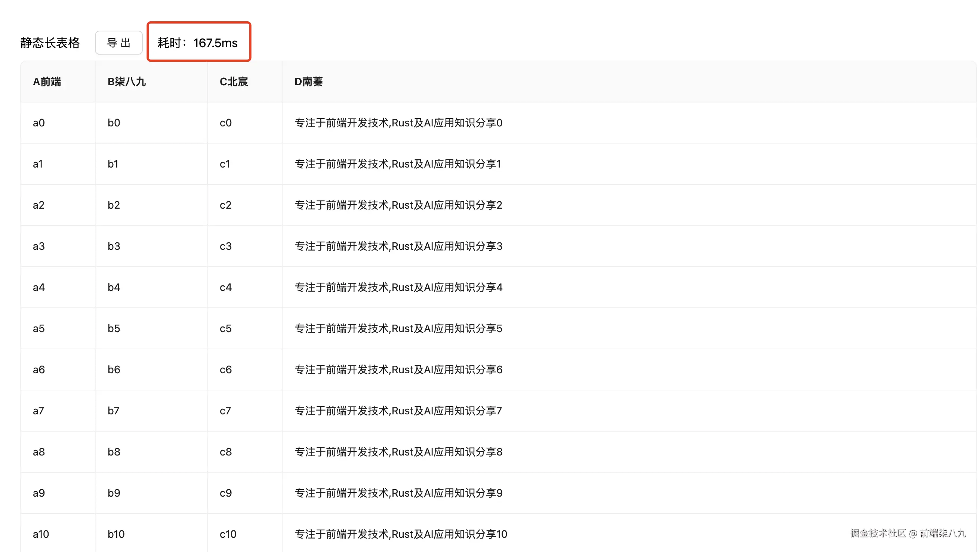This screenshot has height=552, width=980.
Task: Select the A前端 column header
Action: 47,82
